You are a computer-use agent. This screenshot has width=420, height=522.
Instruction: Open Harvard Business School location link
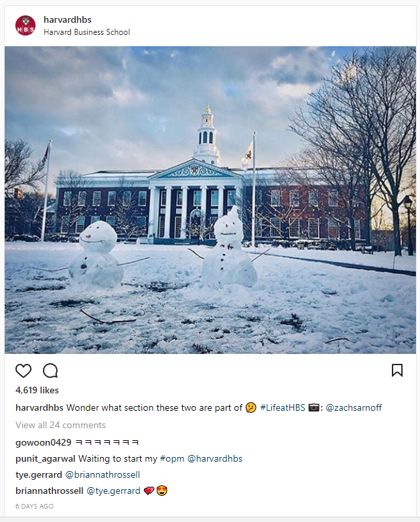[x=86, y=32]
